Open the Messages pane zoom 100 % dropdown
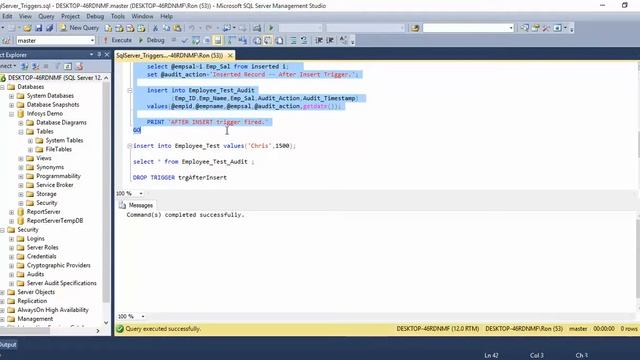This screenshot has height=360, width=640. [143, 316]
